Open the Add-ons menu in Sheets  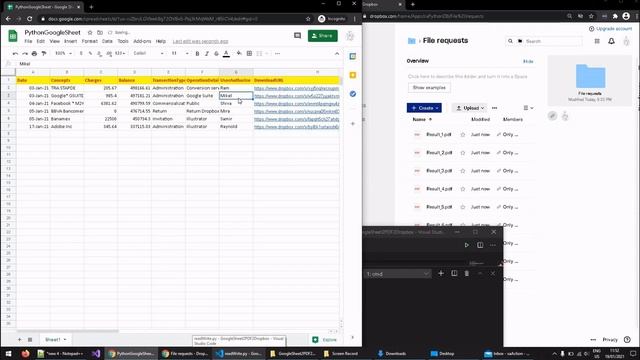point(142,41)
